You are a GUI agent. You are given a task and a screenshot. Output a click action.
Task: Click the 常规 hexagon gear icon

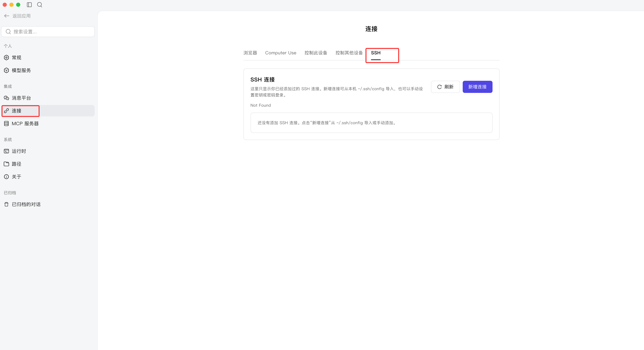tap(7, 58)
